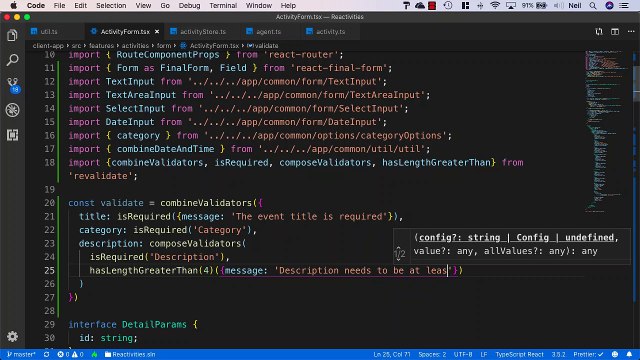
Task: Open the Debug view in the activity bar
Action: pos(12,110)
